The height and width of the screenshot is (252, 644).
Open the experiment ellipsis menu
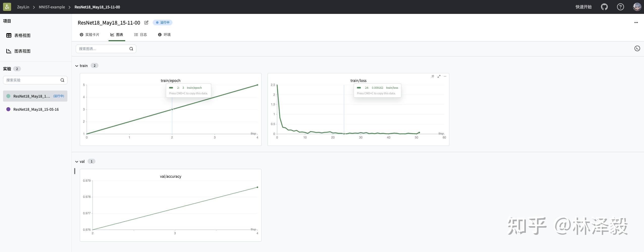[636, 22]
